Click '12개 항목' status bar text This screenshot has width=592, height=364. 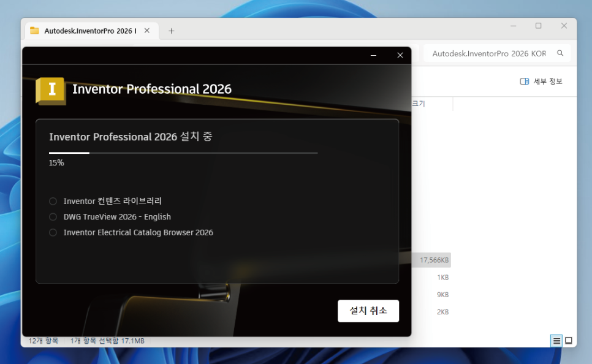tap(44, 341)
